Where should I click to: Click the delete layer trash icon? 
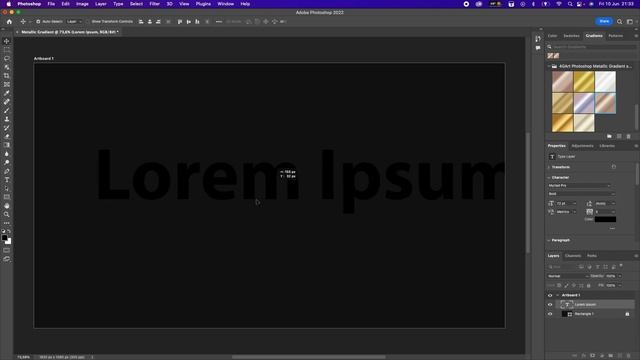tap(629, 356)
